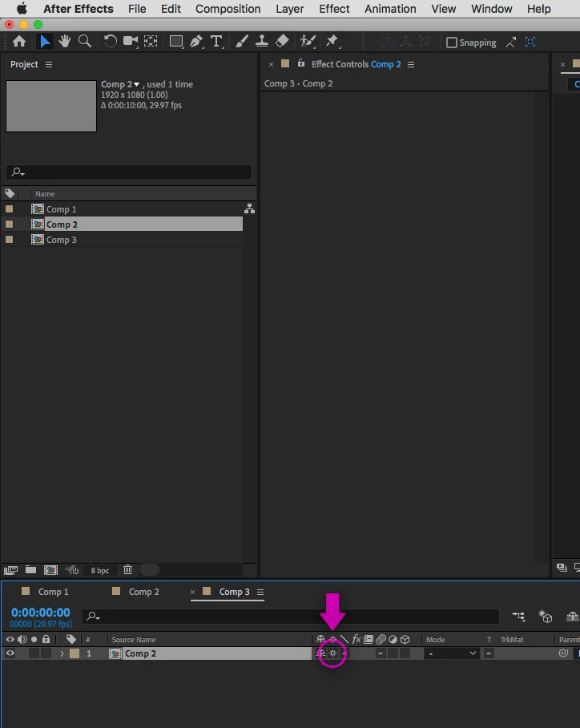Screen dimensions: 580x728
Task: Expand the Comp 2 layer properties
Action: pos(62,653)
